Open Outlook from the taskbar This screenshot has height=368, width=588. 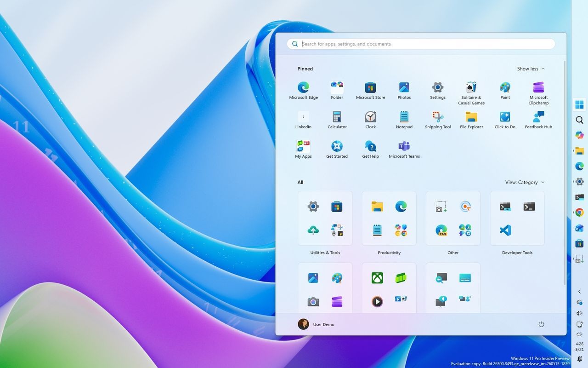coord(579,228)
